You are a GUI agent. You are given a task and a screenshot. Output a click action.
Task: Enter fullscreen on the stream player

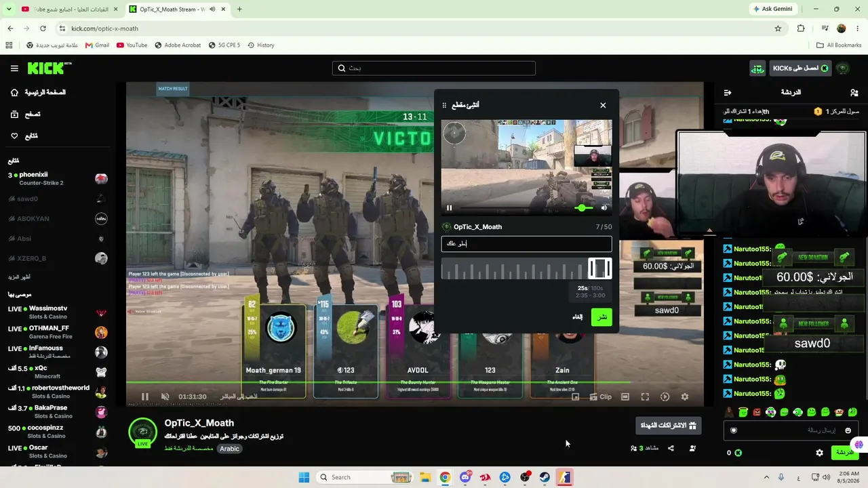645,397
